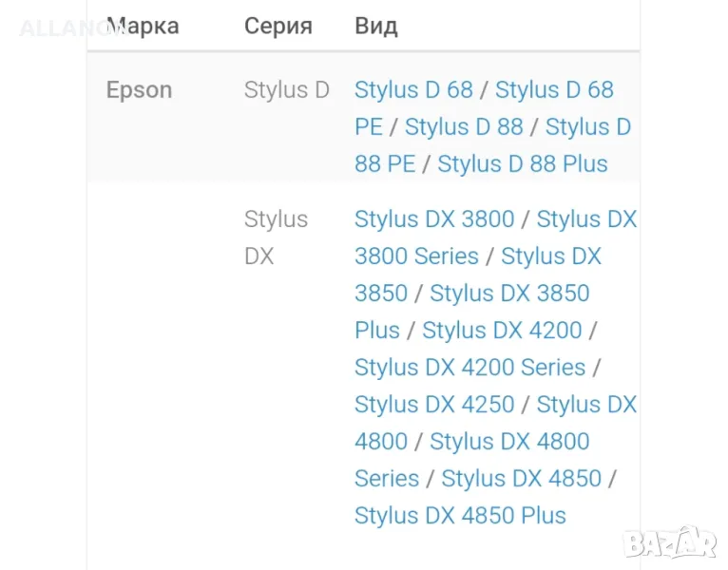Open the Stylus DX 4200 Series link
Viewport: 728px width, 570px height.
[x=469, y=368]
